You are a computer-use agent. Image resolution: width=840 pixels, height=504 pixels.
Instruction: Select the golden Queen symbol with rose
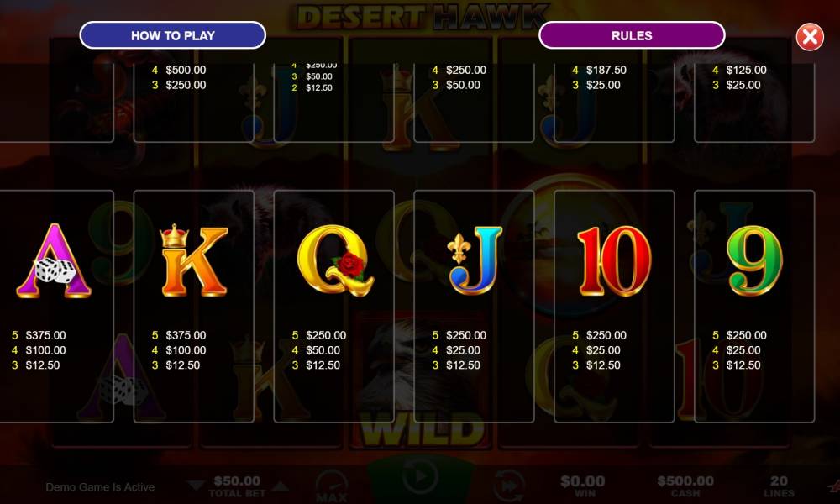click(x=335, y=261)
